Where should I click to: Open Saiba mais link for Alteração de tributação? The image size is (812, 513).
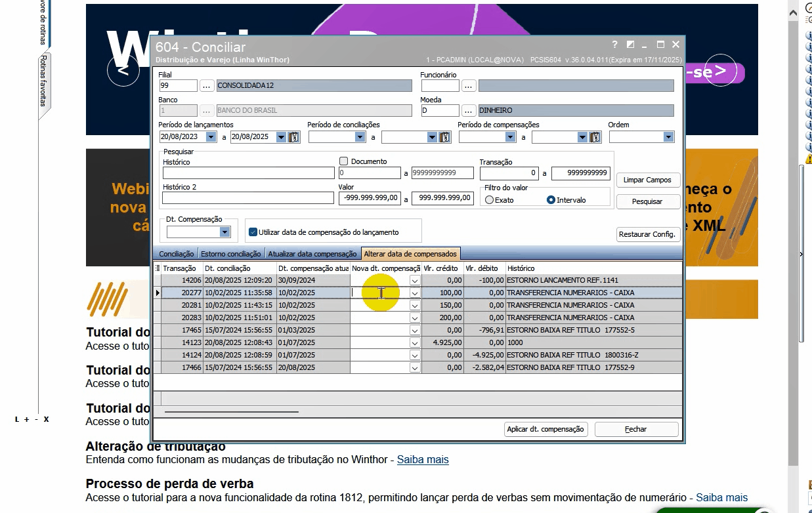(x=423, y=460)
